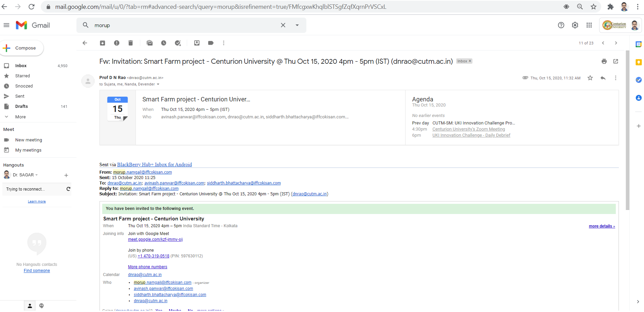Open More toolbar options (three dots)

click(223, 43)
